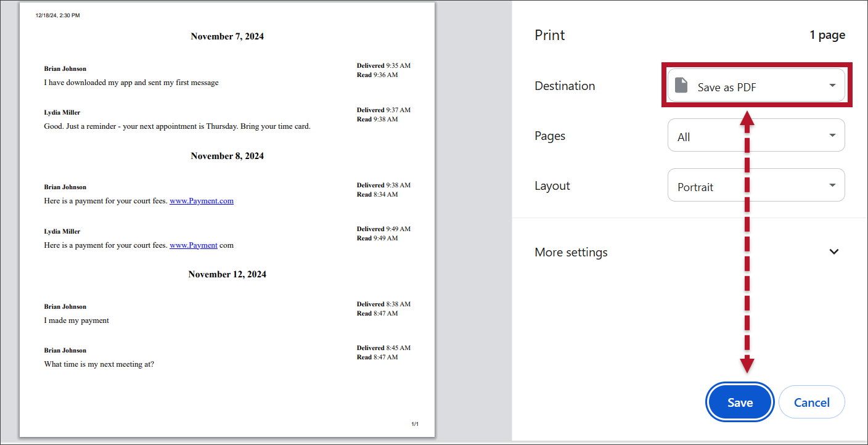Image resolution: width=868 pixels, height=445 pixels.
Task: Open the Pages dropdown set to All
Action: click(756, 136)
